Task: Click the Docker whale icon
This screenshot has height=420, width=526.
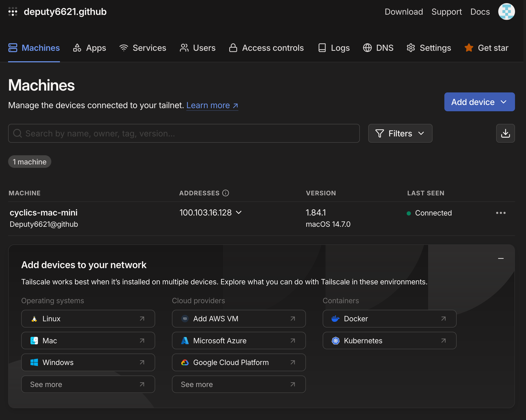Action: click(335, 319)
